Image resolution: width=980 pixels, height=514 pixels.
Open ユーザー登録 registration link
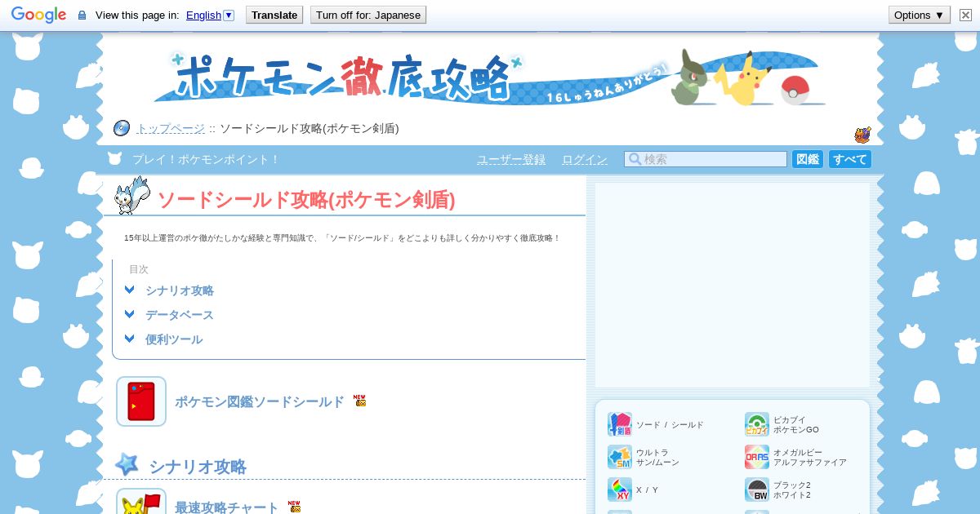[x=511, y=159]
